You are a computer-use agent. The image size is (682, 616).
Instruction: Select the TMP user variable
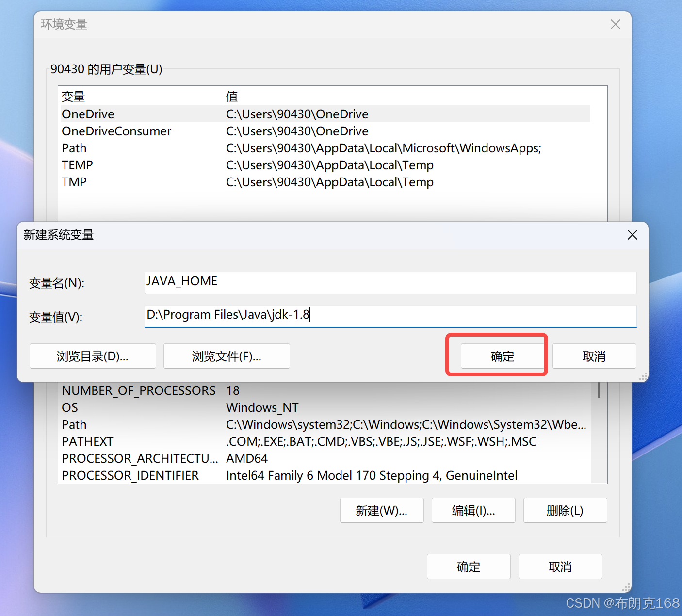pos(324,182)
